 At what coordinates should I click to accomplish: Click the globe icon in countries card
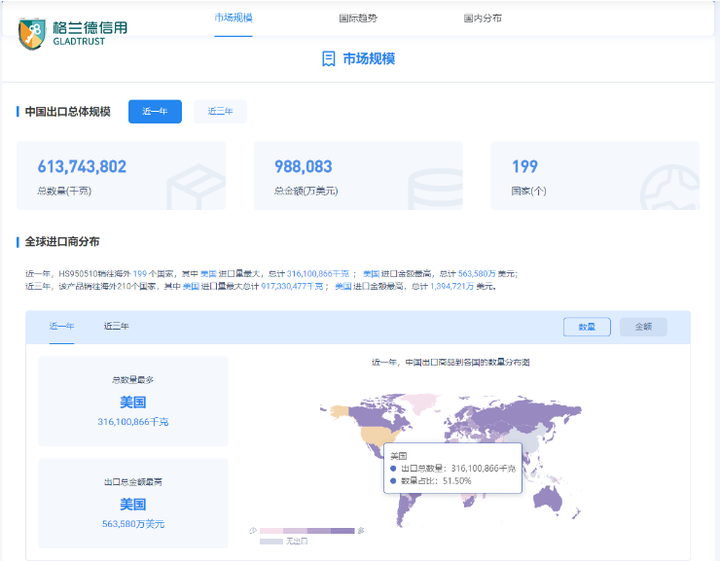click(x=670, y=188)
